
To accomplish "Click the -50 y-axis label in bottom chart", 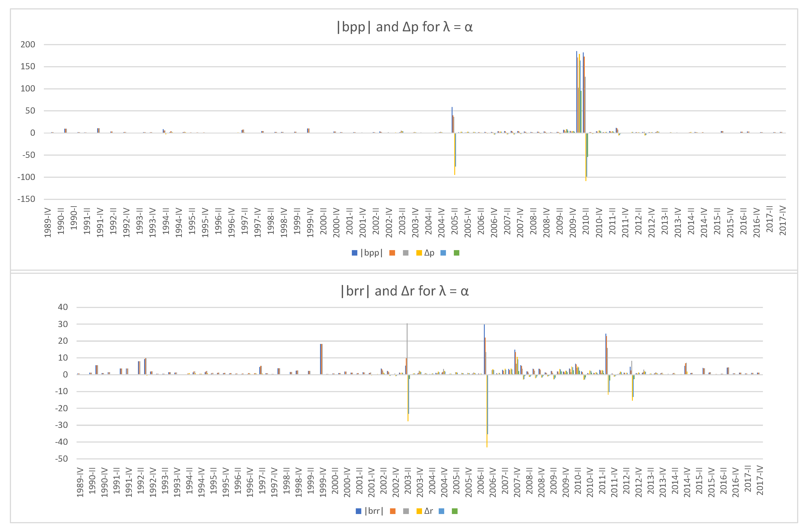I will point(61,459).
